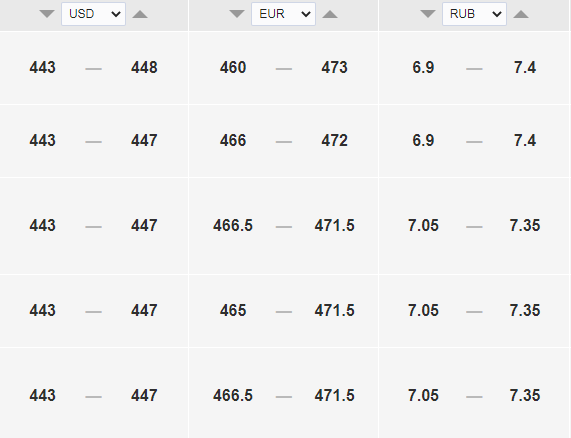Select last row 7.35 RUB sell rate

point(525,395)
